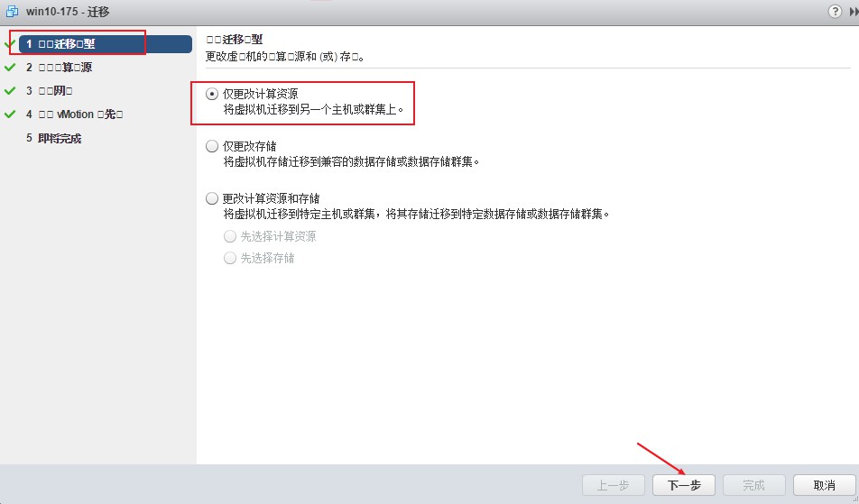This screenshot has width=859, height=504.
Task: Click green checkmark next to step 1
Action: point(10,44)
